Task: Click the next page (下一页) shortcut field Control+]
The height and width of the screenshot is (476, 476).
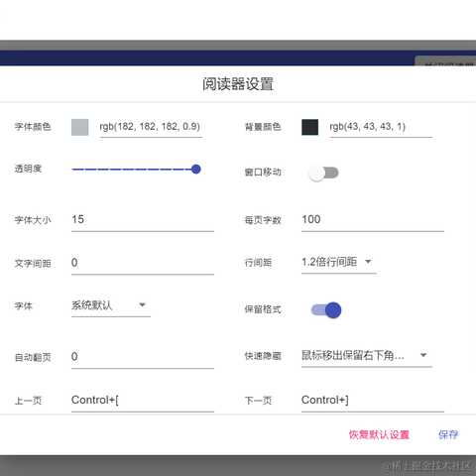Action: (x=373, y=401)
